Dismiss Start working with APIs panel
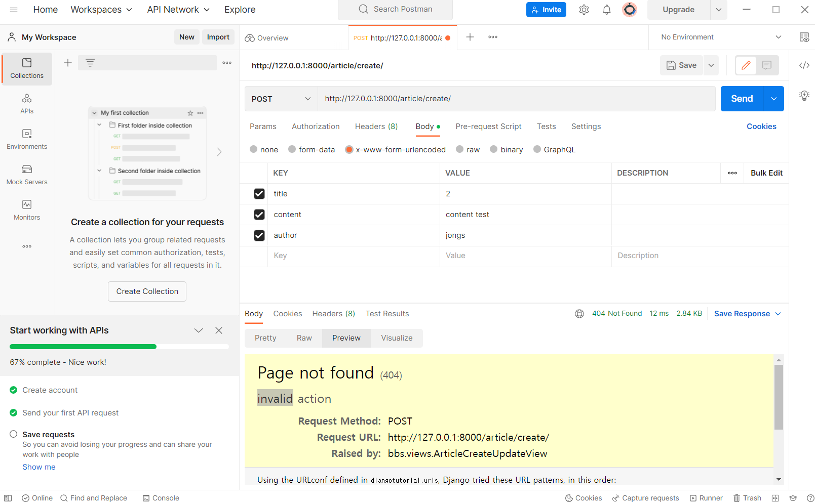The height and width of the screenshot is (504, 815). point(219,330)
